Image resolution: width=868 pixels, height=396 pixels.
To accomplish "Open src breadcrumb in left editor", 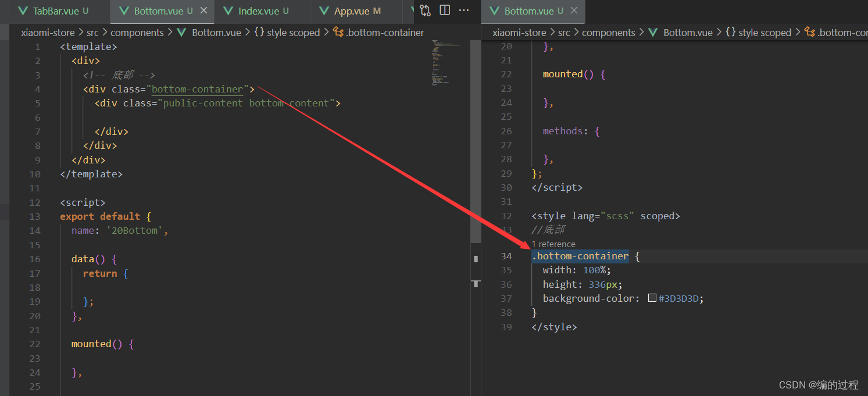I will click(92, 33).
